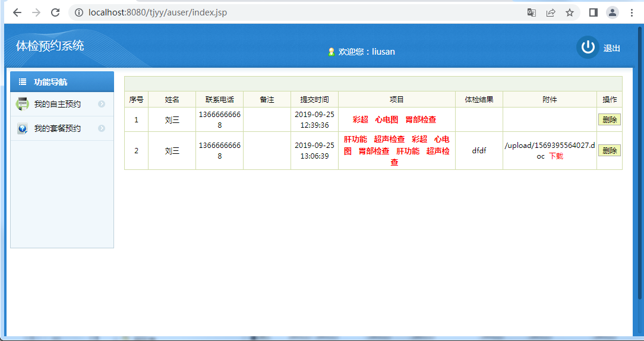Open 我的自主预约 menu item
This screenshot has width=644, height=341.
point(62,104)
